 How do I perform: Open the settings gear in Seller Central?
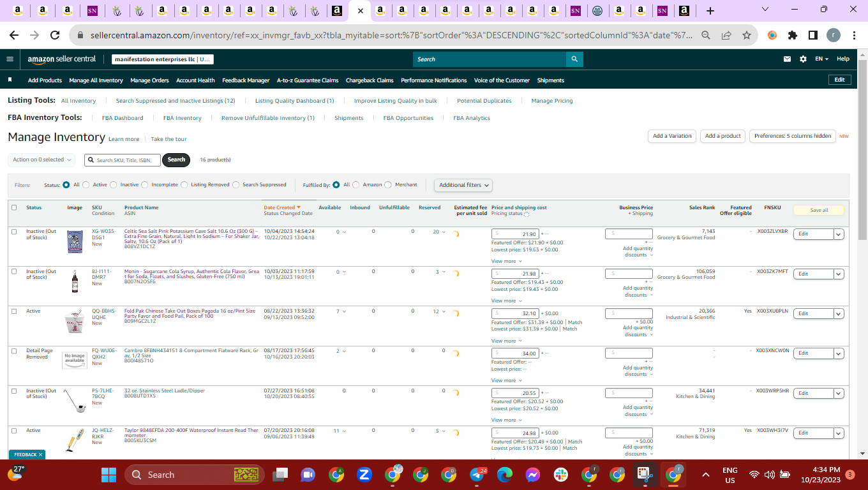coord(803,59)
